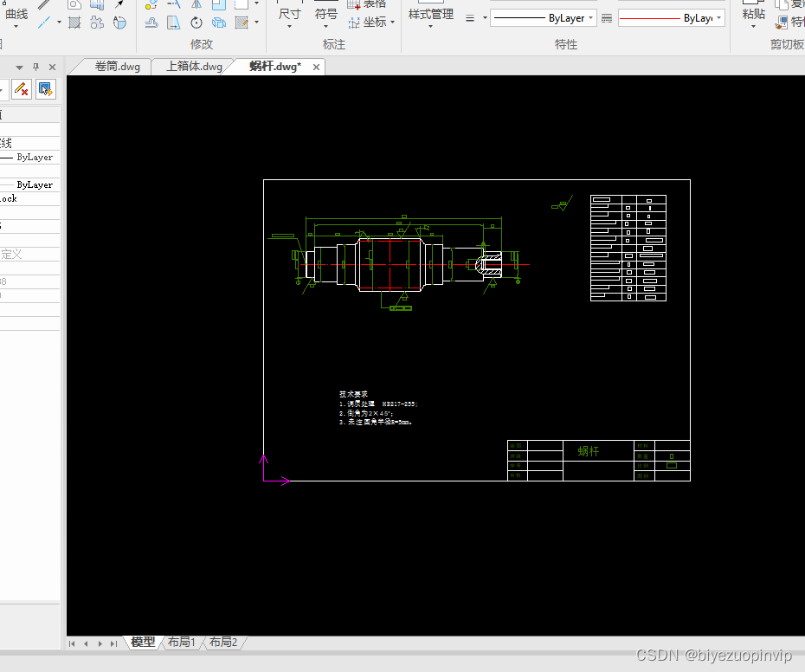Viewport: 805px width, 672px height.
Task: Click the rotate tool icon
Action: click(196, 23)
